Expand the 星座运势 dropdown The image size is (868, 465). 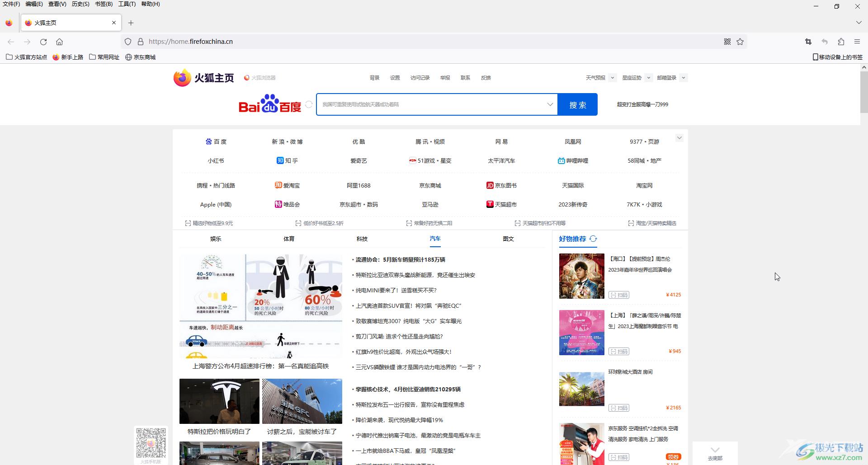click(648, 78)
